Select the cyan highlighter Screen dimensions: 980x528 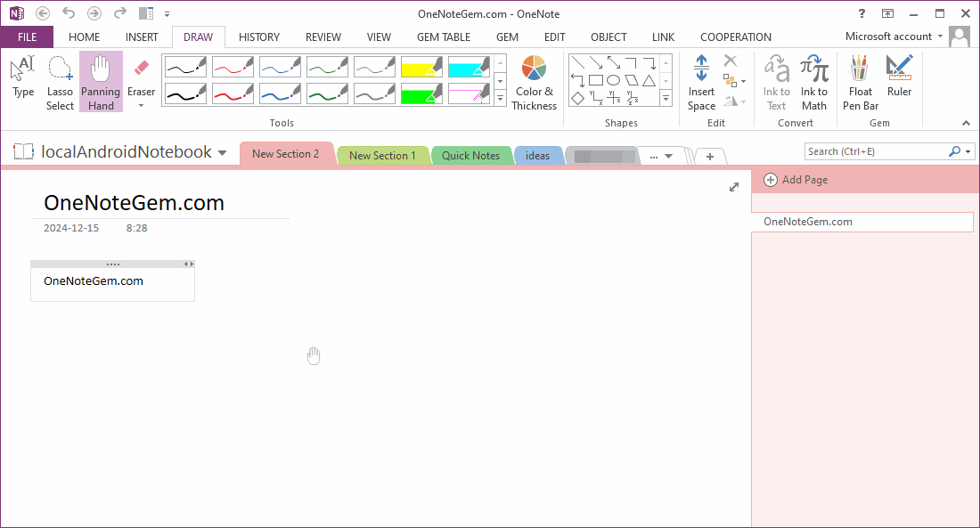tap(469, 67)
